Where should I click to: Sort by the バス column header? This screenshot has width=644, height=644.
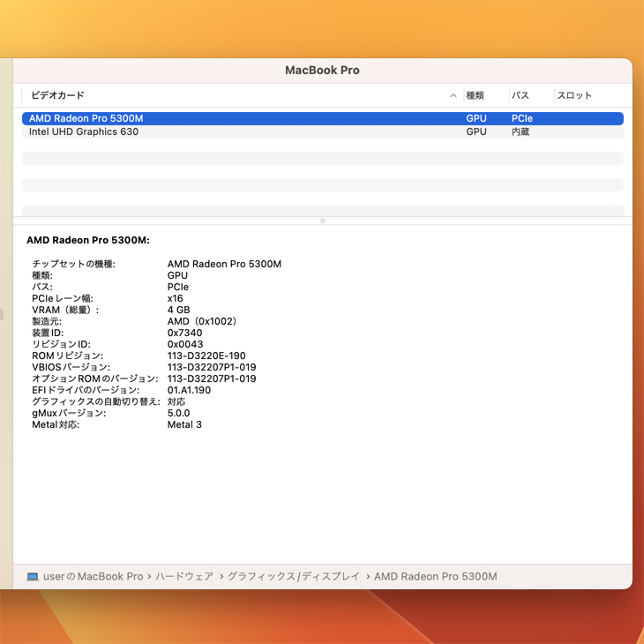(520, 95)
